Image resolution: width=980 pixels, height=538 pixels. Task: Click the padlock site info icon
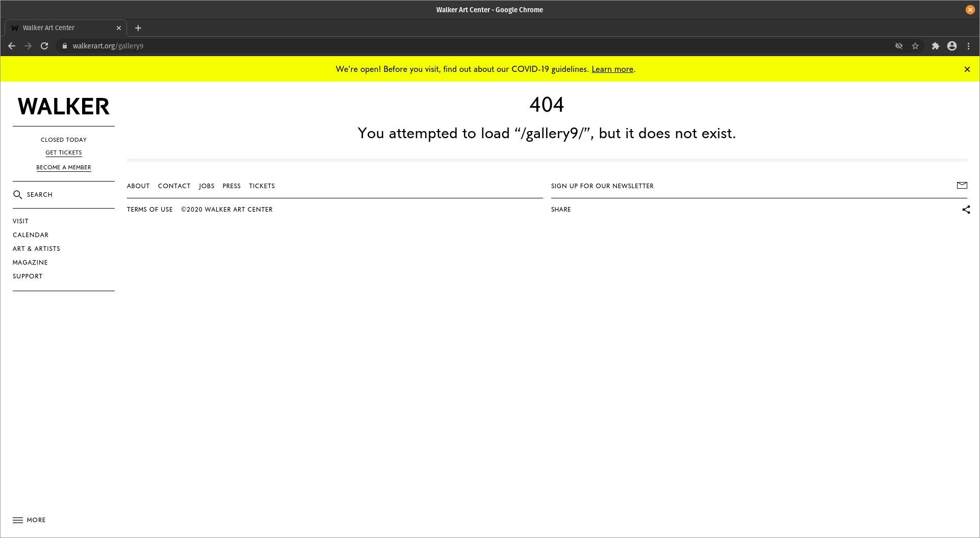point(65,46)
